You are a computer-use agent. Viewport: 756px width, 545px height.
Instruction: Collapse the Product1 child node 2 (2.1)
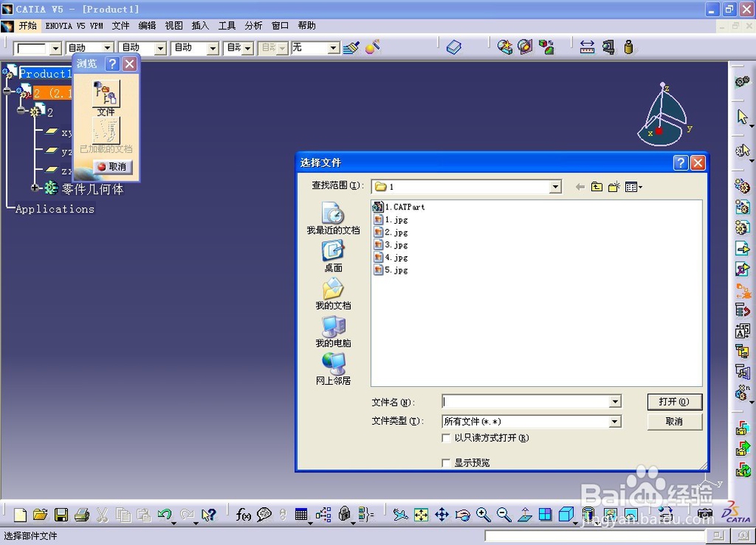[7, 91]
